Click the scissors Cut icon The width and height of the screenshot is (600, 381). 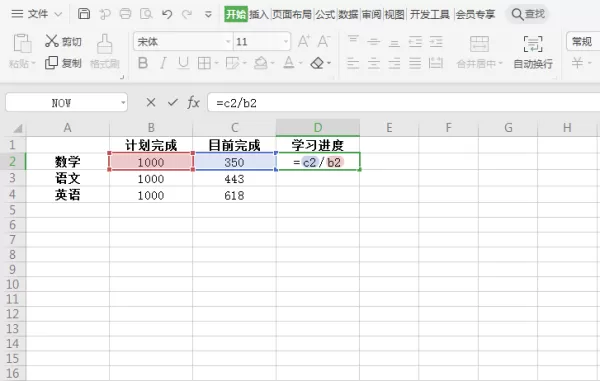51,41
